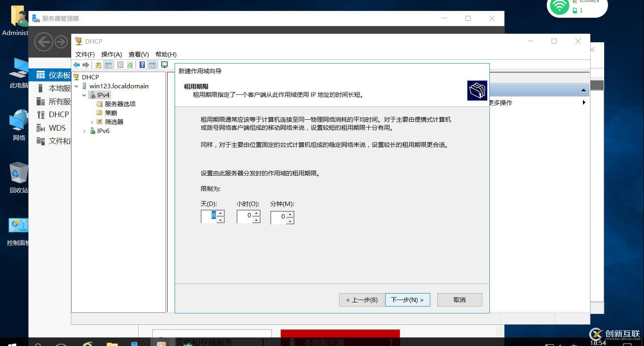Open the 回收站 desktop icon
This screenshot has width=644, height=346.
(19, 177)
